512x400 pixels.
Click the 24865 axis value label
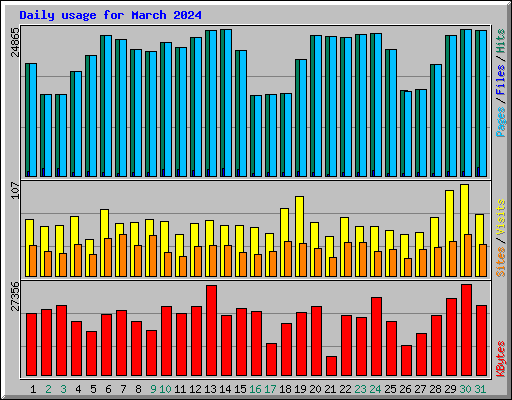point(15,43)
